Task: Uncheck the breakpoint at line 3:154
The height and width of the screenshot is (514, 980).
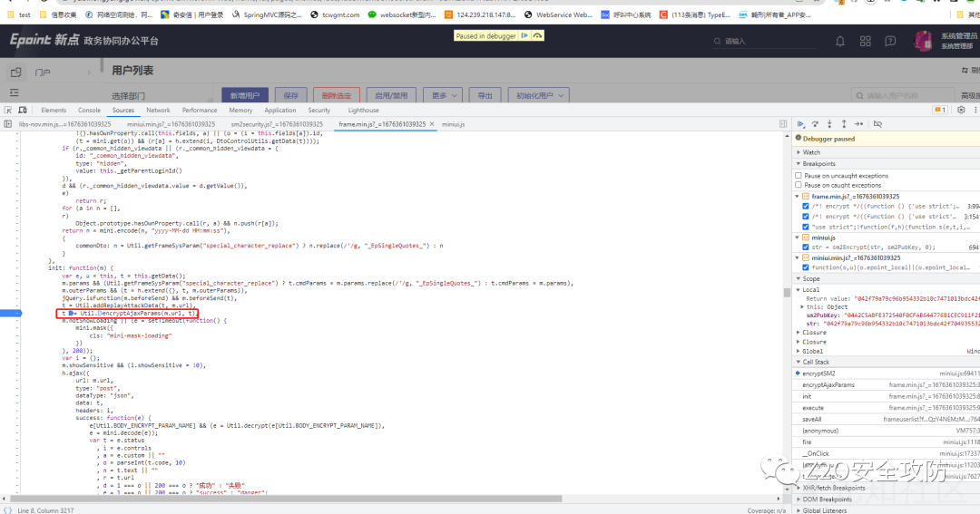Action: tap(806, 217)
